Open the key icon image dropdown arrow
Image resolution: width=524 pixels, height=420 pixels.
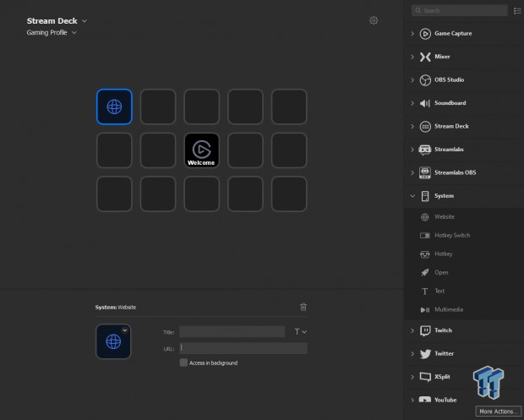point(124,330)
